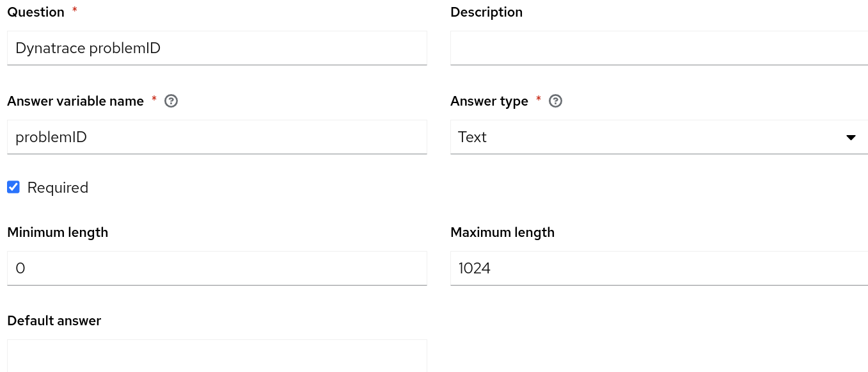This screenshot has width=868, height=372.
Task: Click the 'Default answer' label
Action: tap(54, 321)
